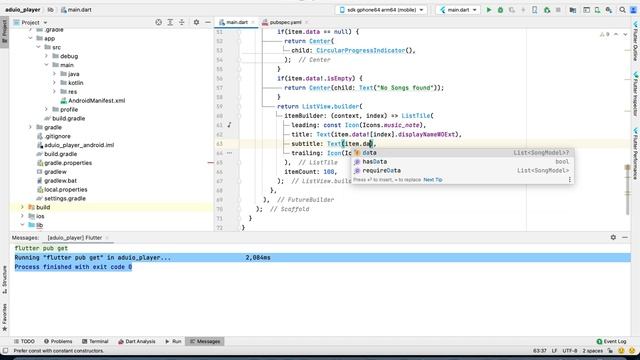Expand the debug folder
The height and width of the screenshot is (360, 640).
coord(46,56)
